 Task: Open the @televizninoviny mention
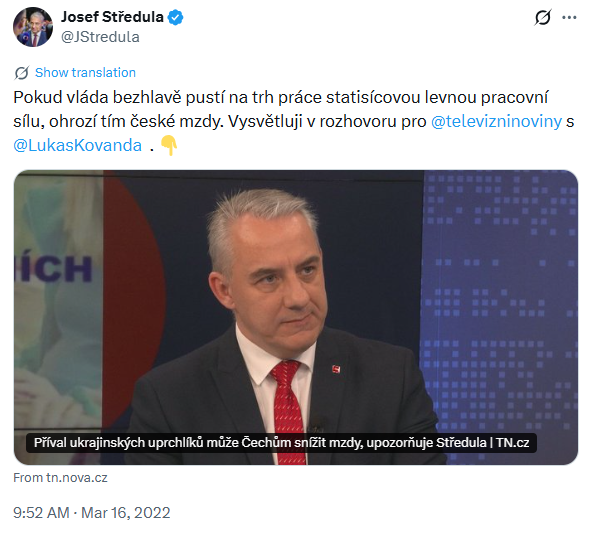coord(496,121)
